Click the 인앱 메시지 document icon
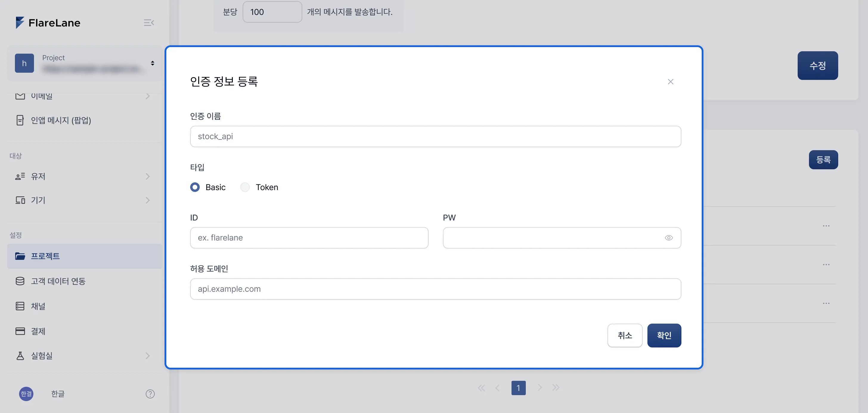 point(20,120)
